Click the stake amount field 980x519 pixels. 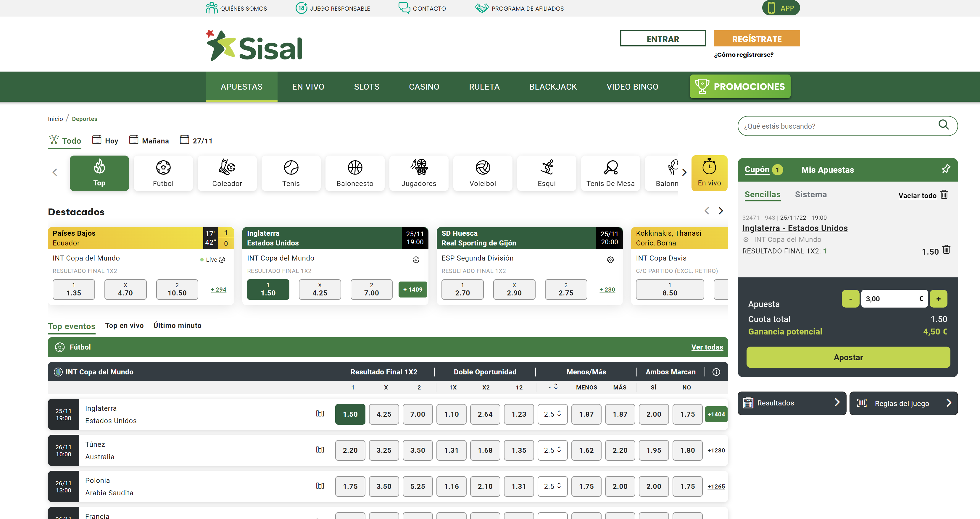click(x=894, y=299)
